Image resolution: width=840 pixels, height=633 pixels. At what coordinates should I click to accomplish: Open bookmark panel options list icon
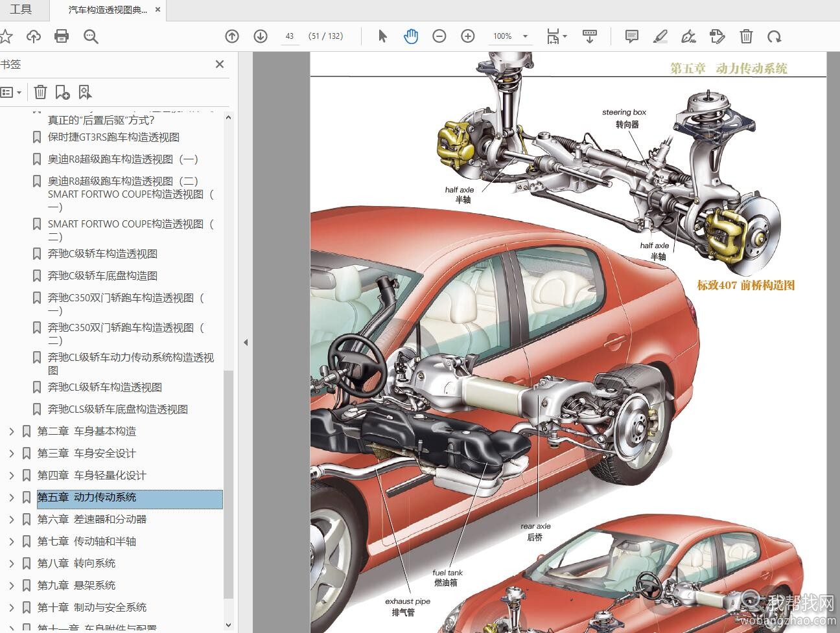tap(11, 92)
